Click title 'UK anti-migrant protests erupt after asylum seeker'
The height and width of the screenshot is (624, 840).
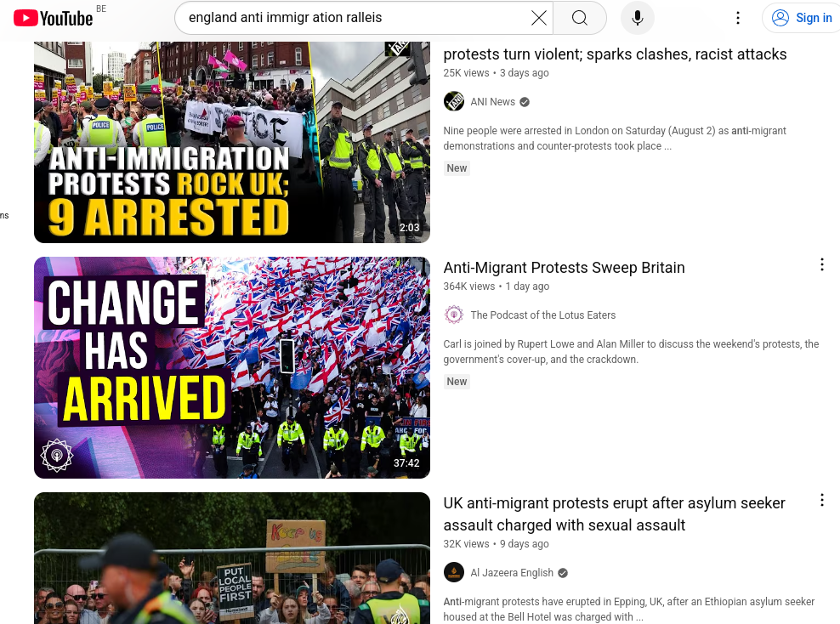614,503
